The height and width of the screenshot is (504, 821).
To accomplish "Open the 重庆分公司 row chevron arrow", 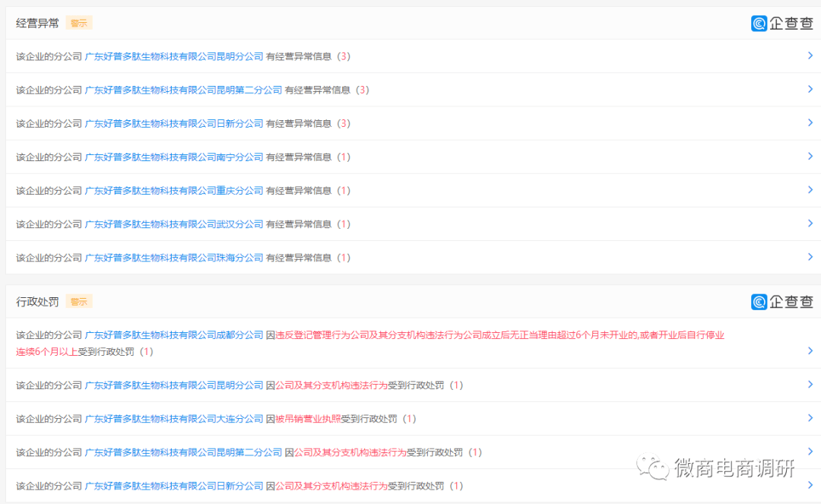I will (810, 189).
